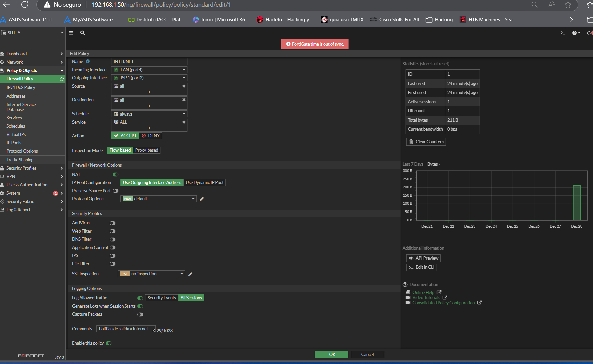This screenshot has height=364, width=593.
Task: Click the notifications bell icon
Action: (589, 33)
